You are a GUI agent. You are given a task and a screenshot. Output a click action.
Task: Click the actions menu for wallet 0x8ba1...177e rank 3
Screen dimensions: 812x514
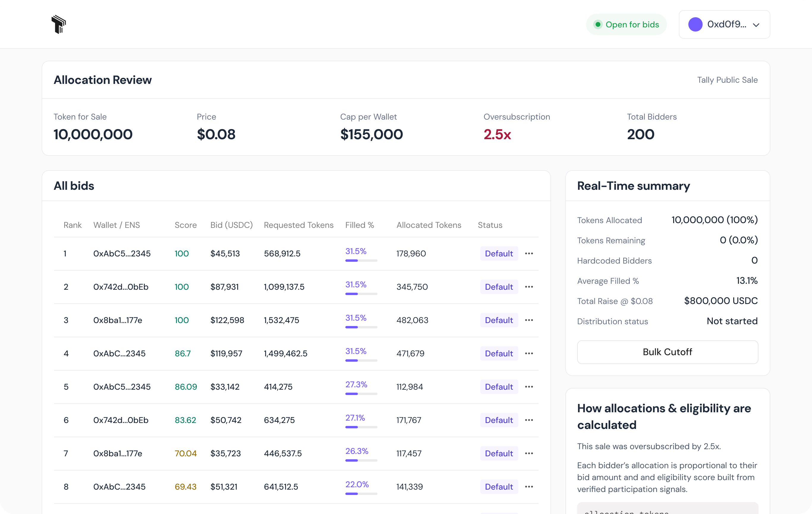(529, 320)
